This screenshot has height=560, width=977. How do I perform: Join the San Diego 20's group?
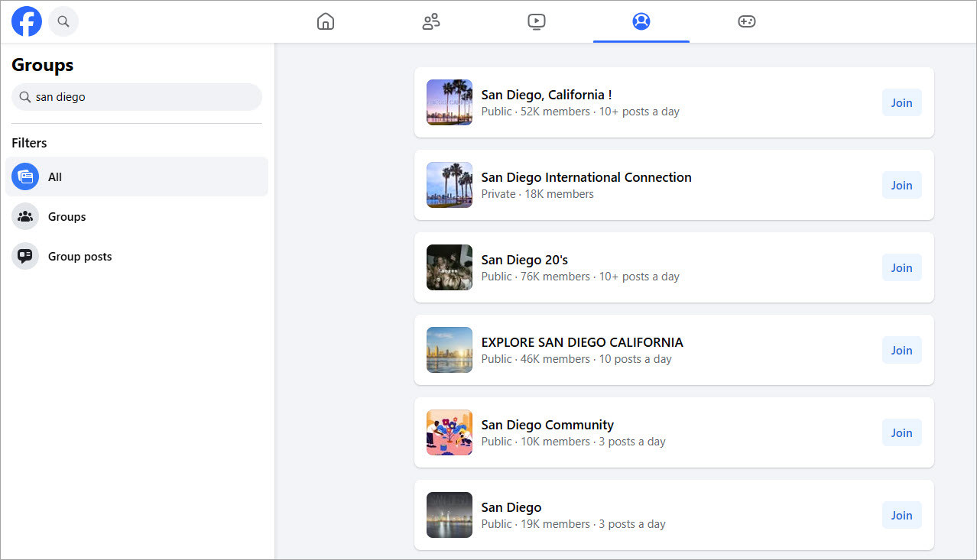(x=902, y=267)
